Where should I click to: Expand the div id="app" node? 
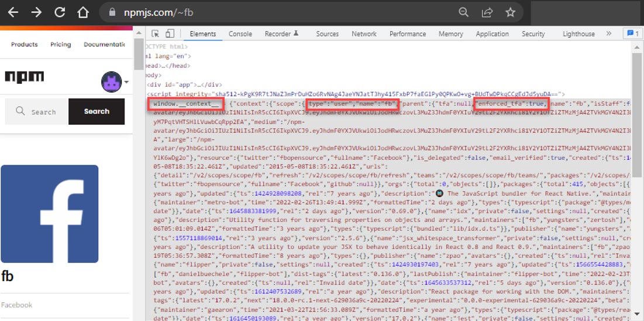tap(184, 85)
